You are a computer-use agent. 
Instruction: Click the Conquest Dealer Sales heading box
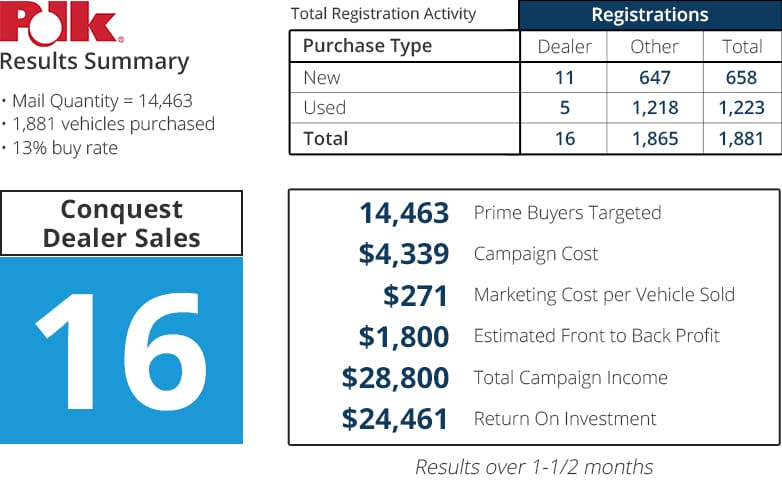click(x=121, y=223)
